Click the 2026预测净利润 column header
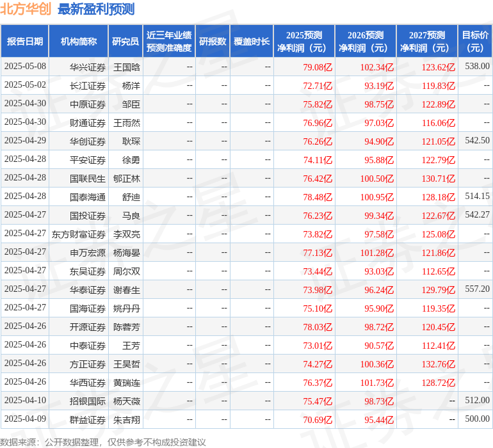The width and height of the screenshot is (493, 448). pyautogui.click(x=365, y=42)
